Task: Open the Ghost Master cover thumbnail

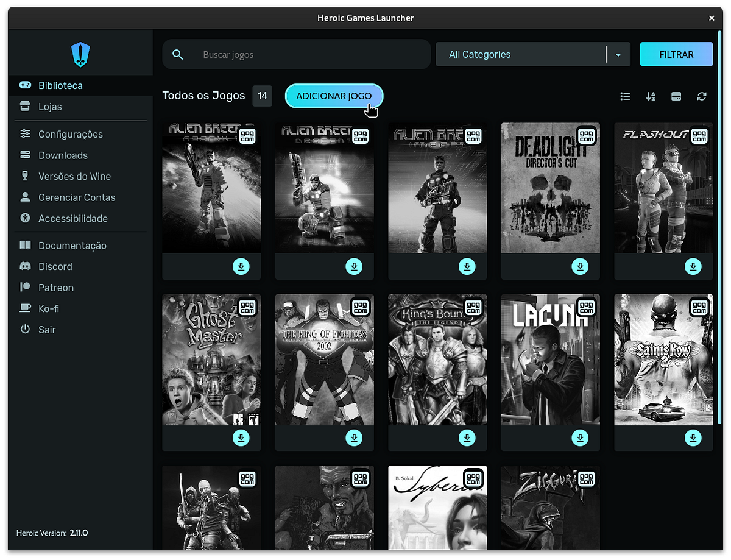Action: pos(211,360)
